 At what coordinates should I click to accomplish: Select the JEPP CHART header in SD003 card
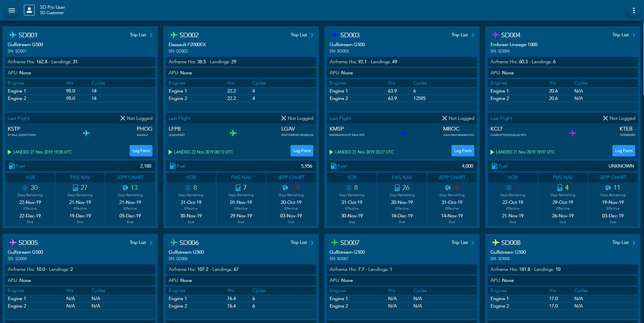(x=452, y=177)
